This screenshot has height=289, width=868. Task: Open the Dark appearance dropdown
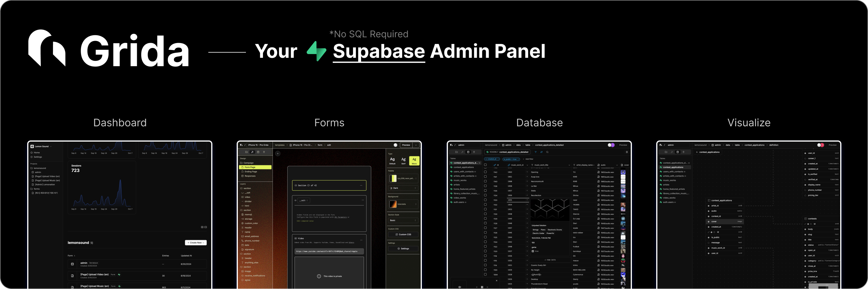[x=403, y=188]
